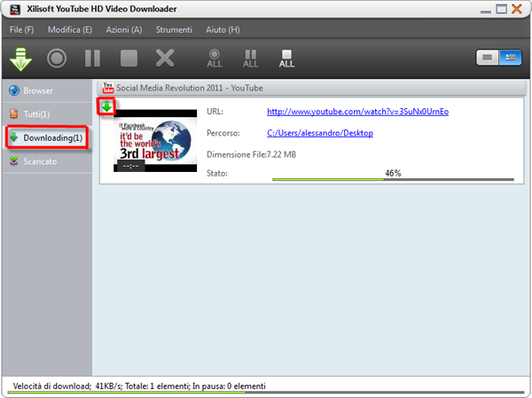Delete the selected task with X icon
Viewport: 532px width, 398px height.
coord(165,58)
